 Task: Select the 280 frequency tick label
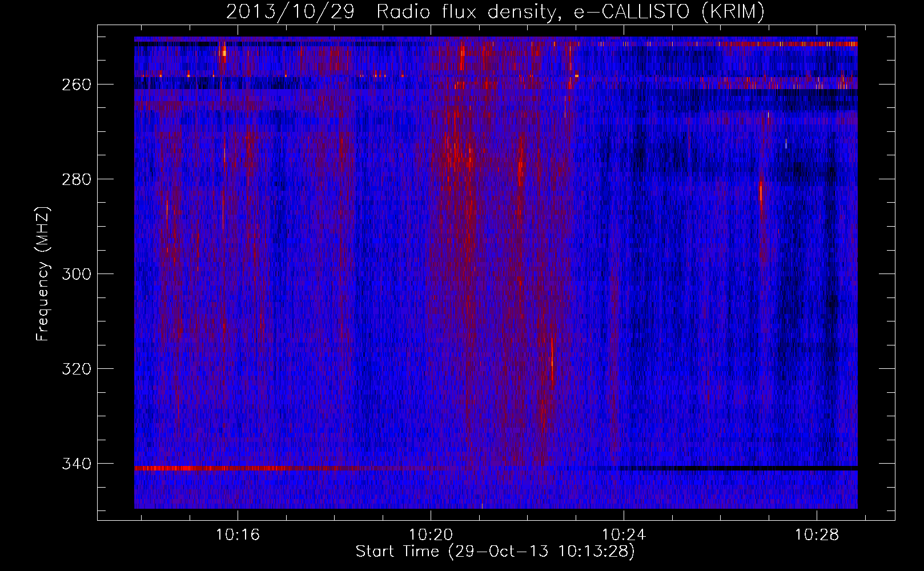[x=76, y=179]
